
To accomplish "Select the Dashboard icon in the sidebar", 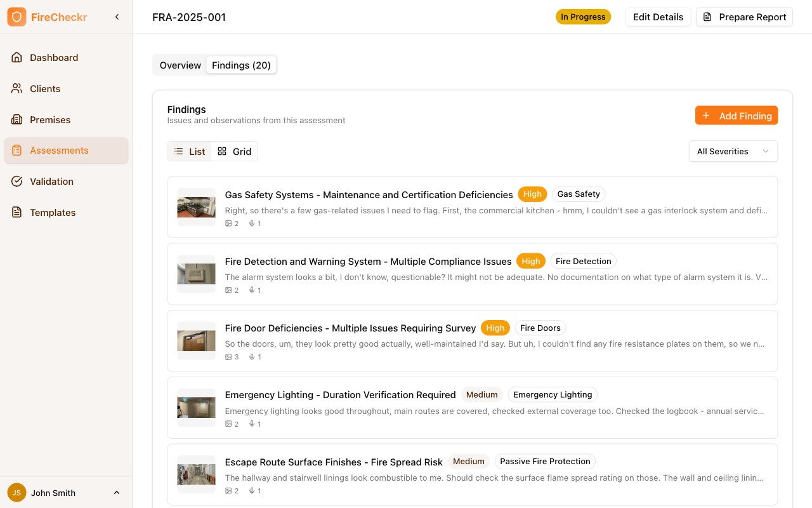I will (16, 57).
